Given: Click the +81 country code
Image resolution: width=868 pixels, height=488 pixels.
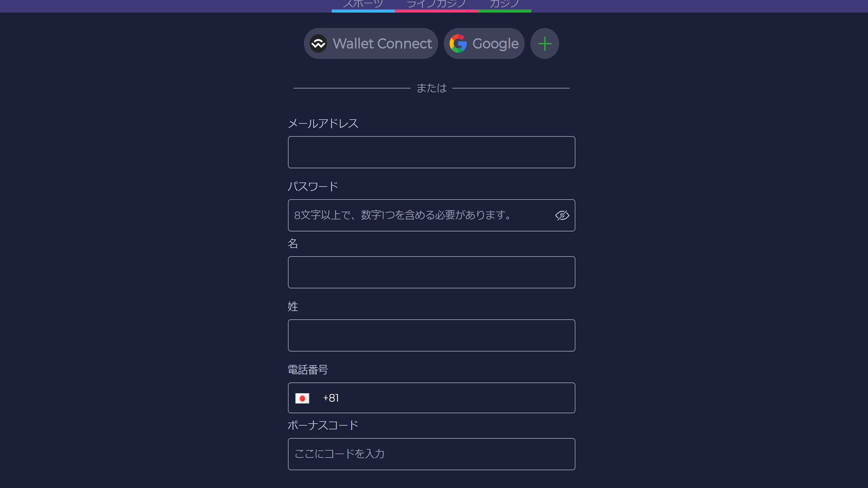Looking at the screenshot, I should 331,398.
